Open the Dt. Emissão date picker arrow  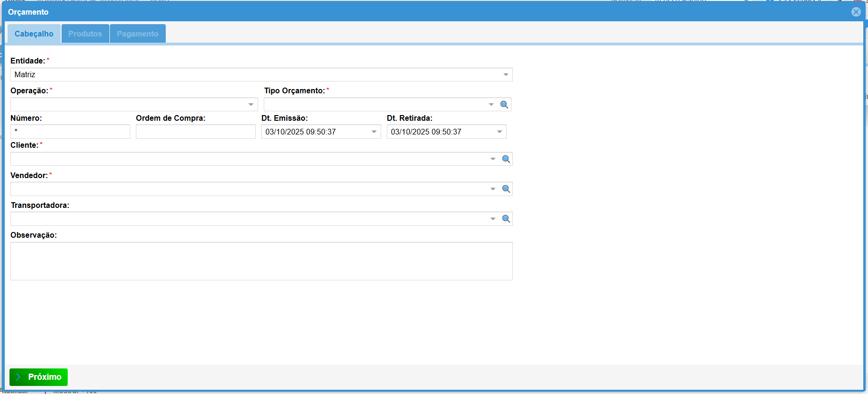[374, 132]
